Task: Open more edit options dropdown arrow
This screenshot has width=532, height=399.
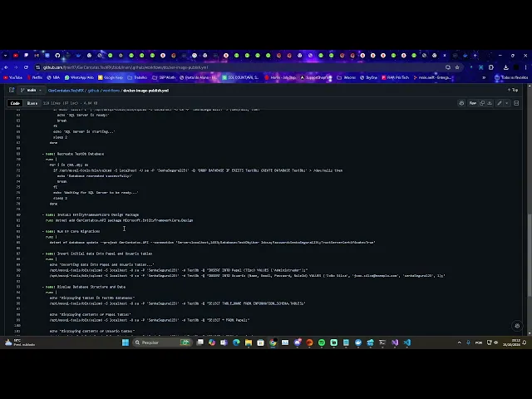Action: coord(507,103)
